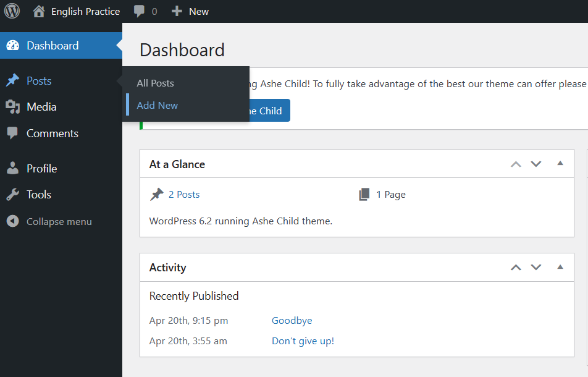Select All Posts from the Posts submenu

155,83
